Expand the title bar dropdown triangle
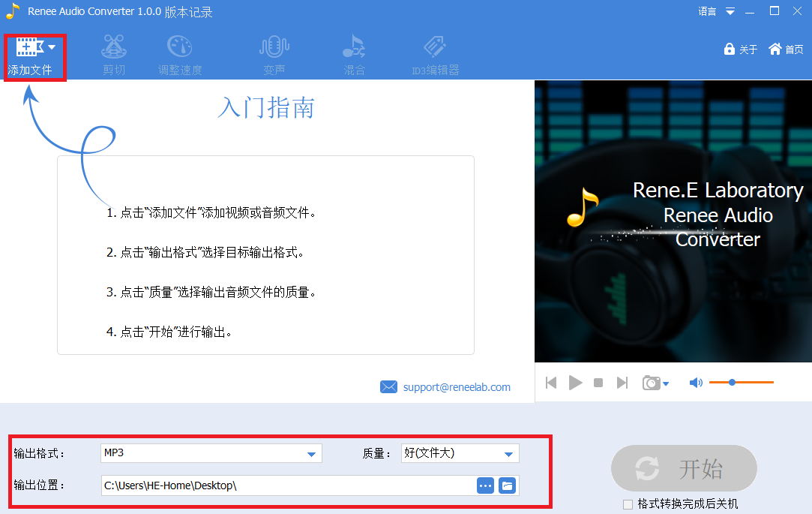Screen dimensions: 812x514 click(730, 11)
